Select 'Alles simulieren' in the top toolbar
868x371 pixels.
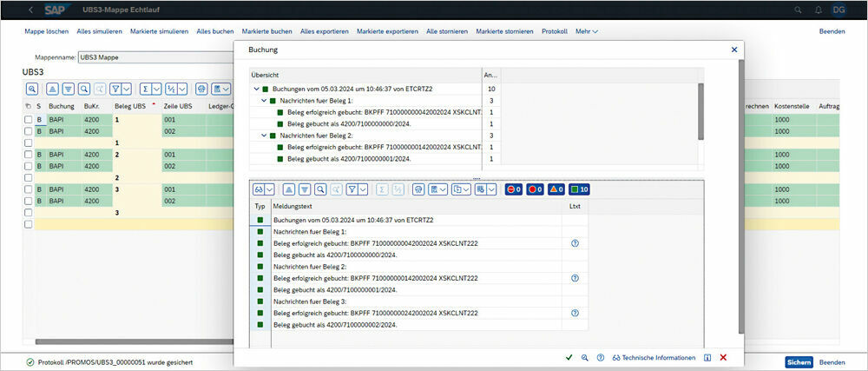100,31
